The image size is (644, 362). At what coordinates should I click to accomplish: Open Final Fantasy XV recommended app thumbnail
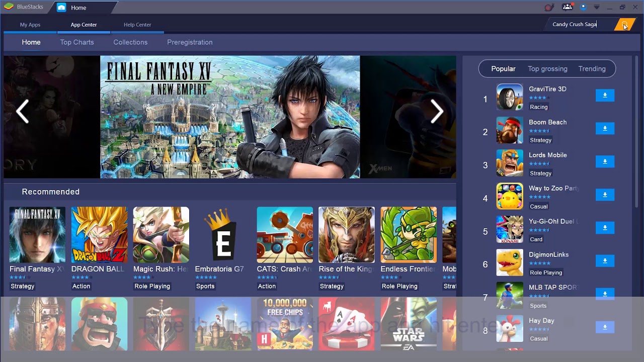pos(37,235)
